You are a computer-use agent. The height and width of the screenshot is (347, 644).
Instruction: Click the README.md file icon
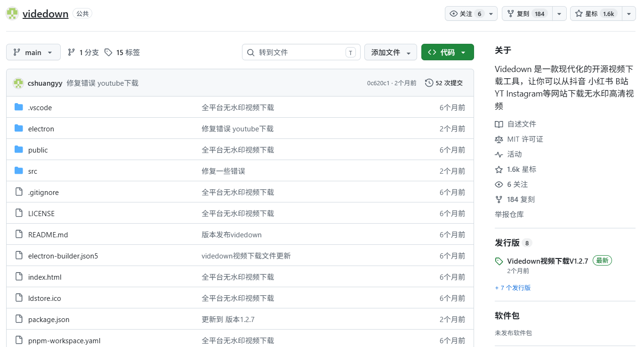pyautogui.click(x=19, y=234)
